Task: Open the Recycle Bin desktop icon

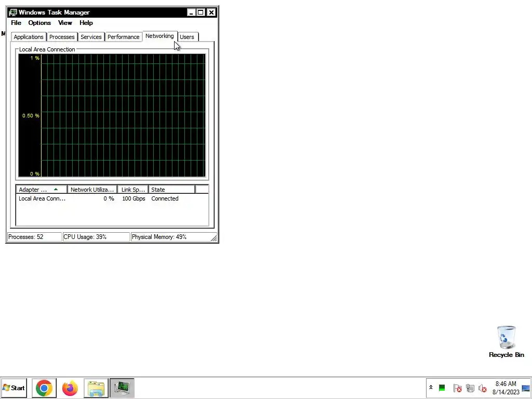Action: [x=506, y=342]
